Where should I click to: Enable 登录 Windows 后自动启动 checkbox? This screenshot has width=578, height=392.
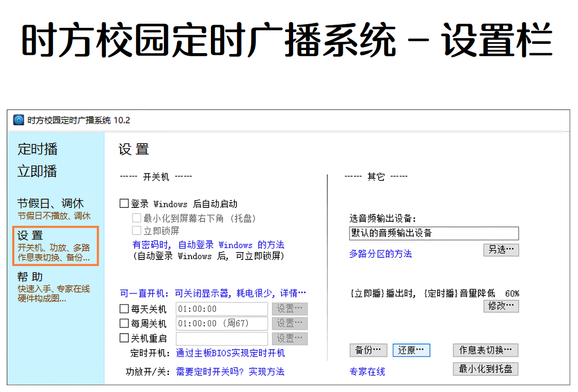(x=124, y=204)
